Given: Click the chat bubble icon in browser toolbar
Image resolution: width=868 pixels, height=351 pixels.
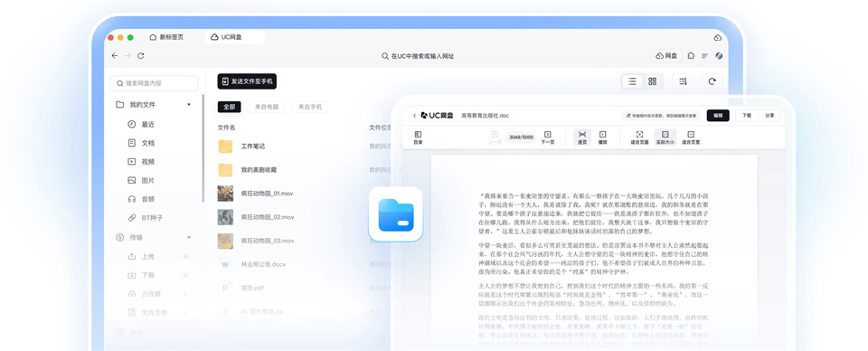Looking at the screenshot, I should [691, 56].
